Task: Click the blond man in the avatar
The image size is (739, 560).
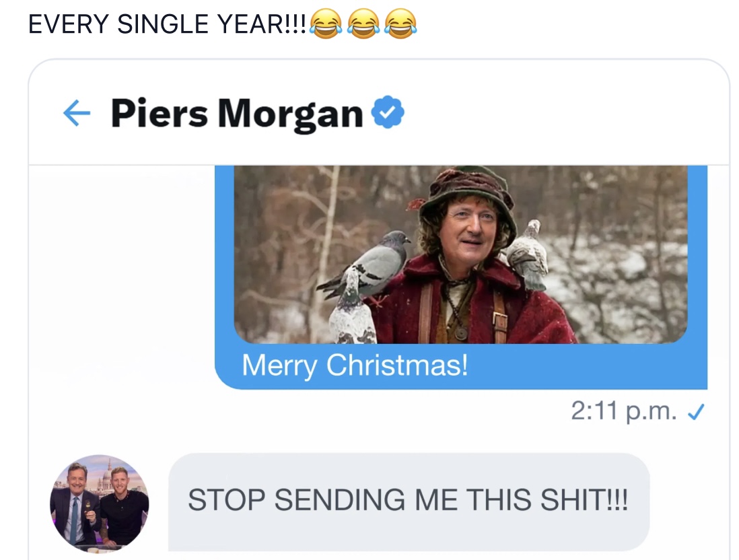Action: (x=121, y=505)
